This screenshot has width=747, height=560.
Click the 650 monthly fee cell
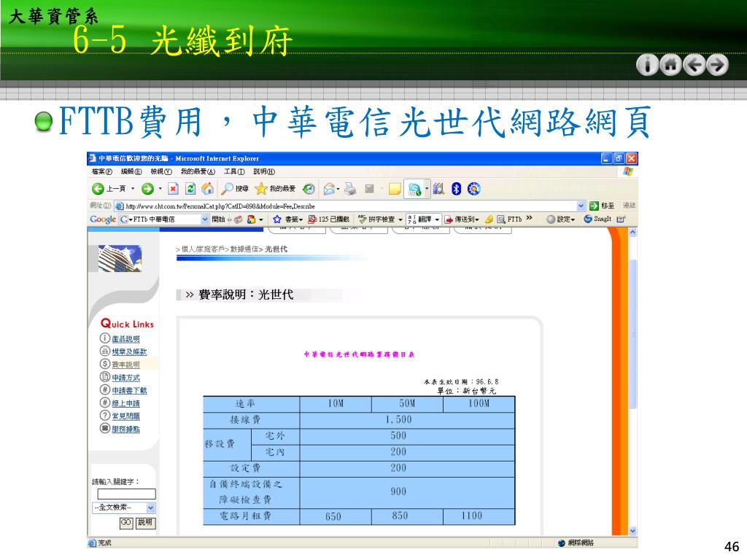click(336, 516)
